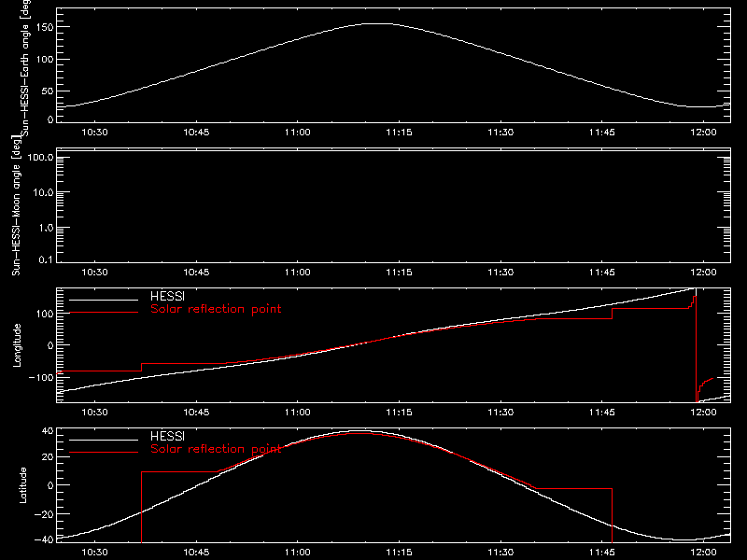Click the 100 tick label on Sun-HESSI-Earth angle axis

click(44, 60)
